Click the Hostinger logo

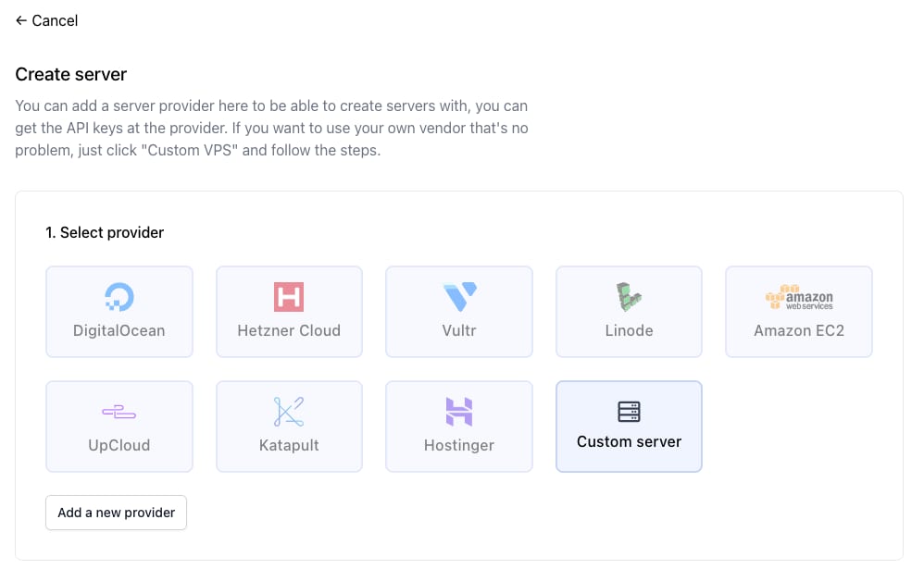(x=458, y=409)
